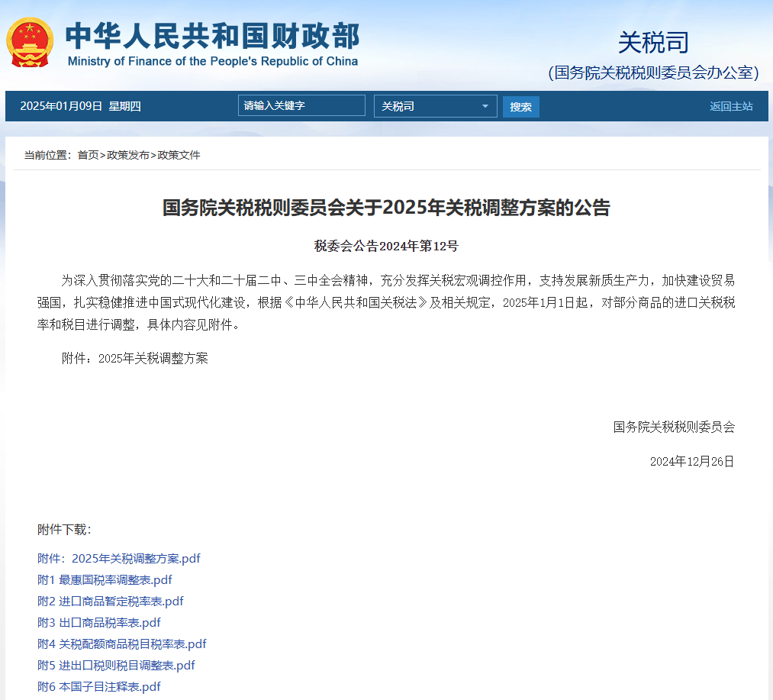The image size is (773, 700).
Task: Click the keyword search input field
Action: point(301,106)
